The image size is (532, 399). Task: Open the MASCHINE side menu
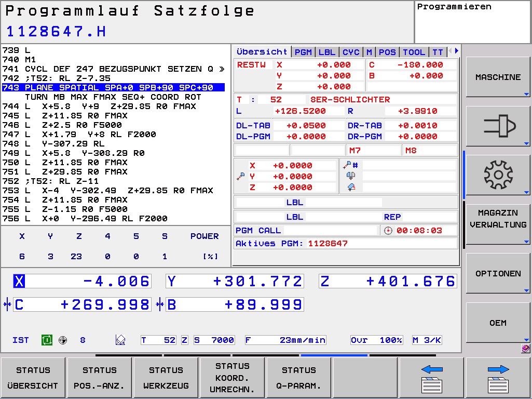[497, 77]
